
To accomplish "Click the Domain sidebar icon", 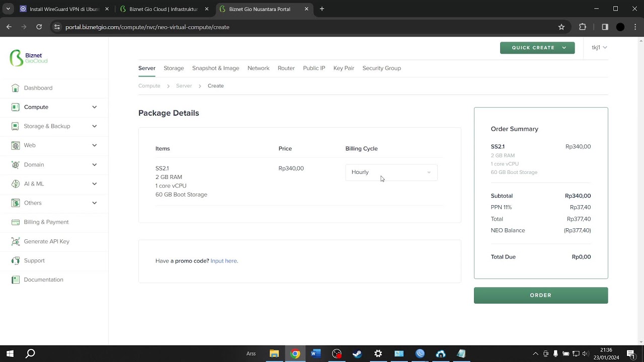I will [x=15, y=164].
